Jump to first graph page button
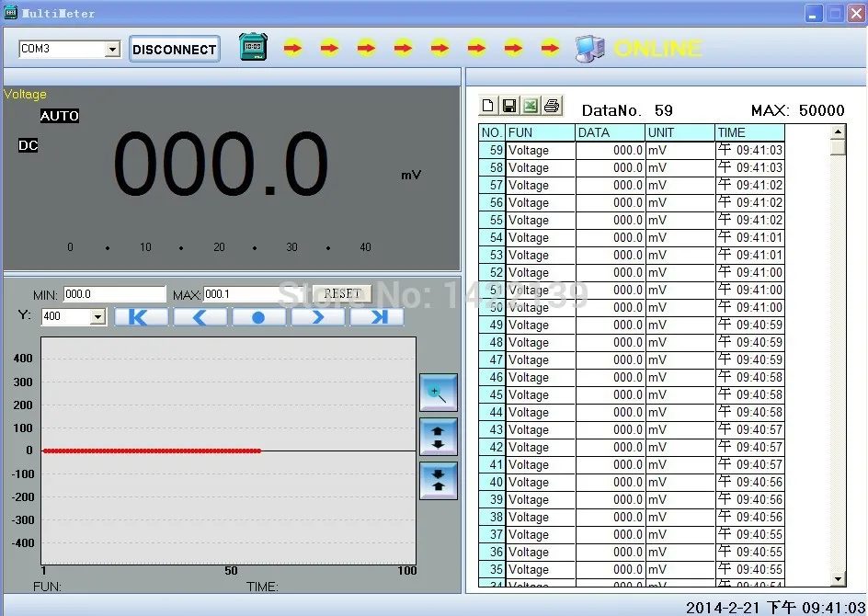 click(x=142, y=317)
